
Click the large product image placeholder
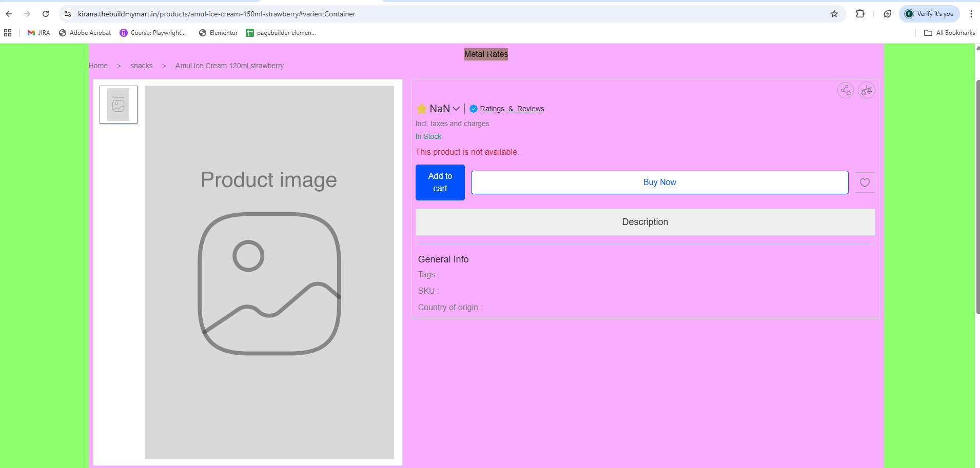pyautogui.click(x=269, y=272)
